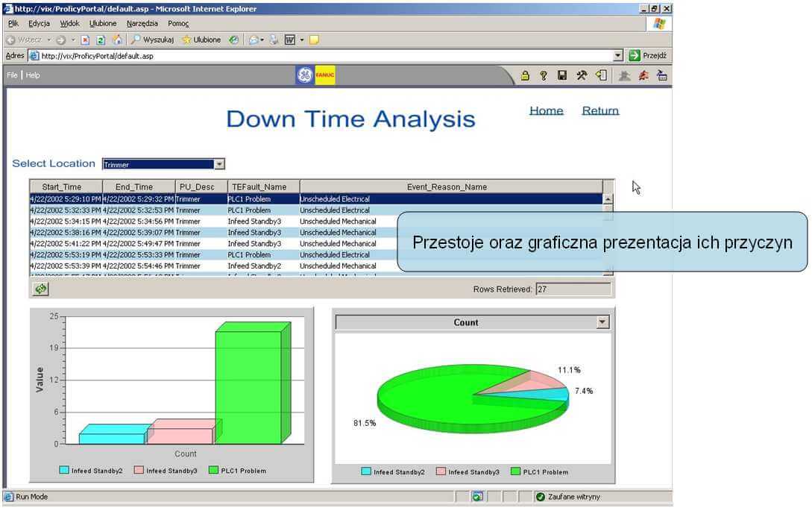The width and height of the screenshot is (812, 508).
Task: Open the Back button history dropdown arrow
Action: click(49, 40)
